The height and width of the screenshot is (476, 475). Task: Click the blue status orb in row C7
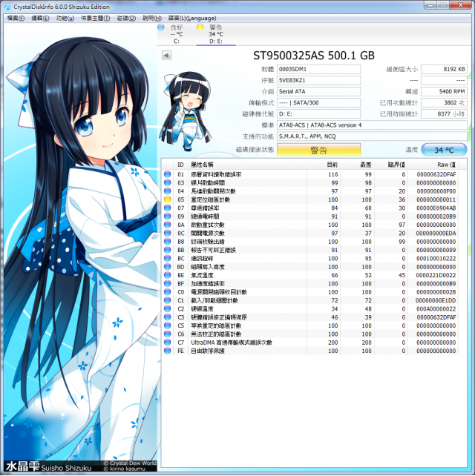click(167, 342)
